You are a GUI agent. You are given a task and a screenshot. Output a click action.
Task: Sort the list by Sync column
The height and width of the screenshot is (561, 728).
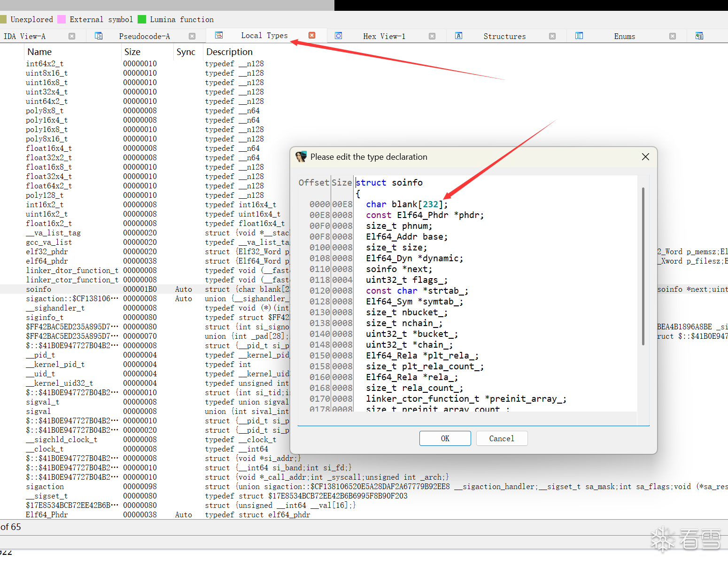pos(186,52)
